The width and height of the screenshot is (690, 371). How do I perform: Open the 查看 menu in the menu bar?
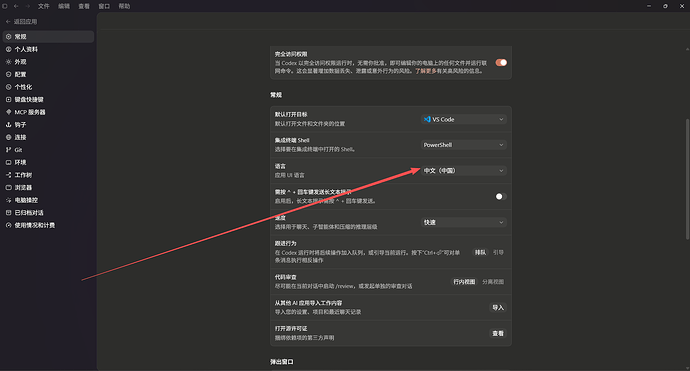(84, 6)
